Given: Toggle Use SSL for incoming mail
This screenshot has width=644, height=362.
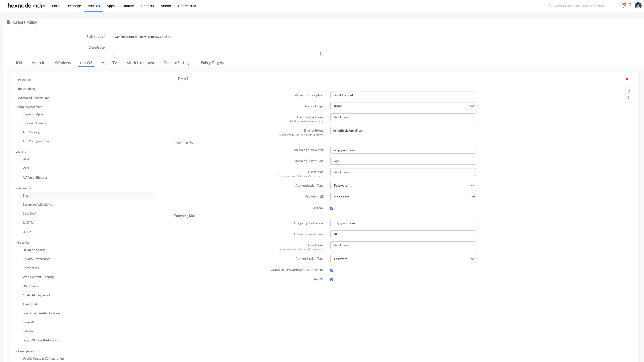Looking at the screenshot, I should [332, 208].
